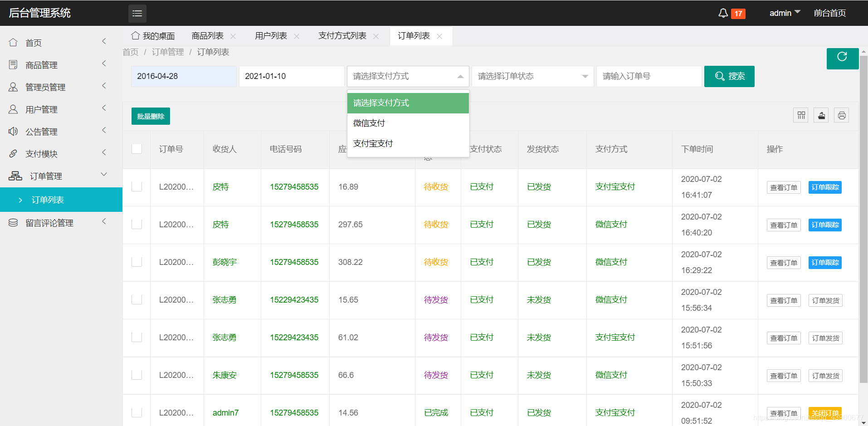Click the 搜索 search button
Image resolution: width=868 pixels, height=426 pixels.
point(729,76)
